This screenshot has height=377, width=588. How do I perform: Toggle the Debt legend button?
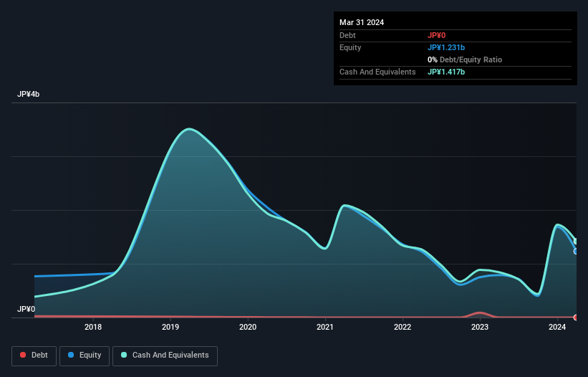click(x=34, y=355)
